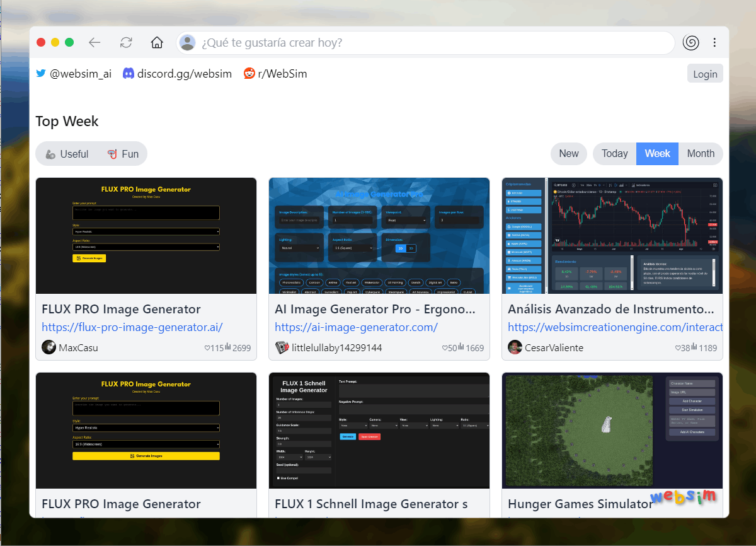The width and height of the screenshot is (756, 546).
Task: Open r/WebSim subreddit link
Action: pyautogui.click(x=282, y=74)
